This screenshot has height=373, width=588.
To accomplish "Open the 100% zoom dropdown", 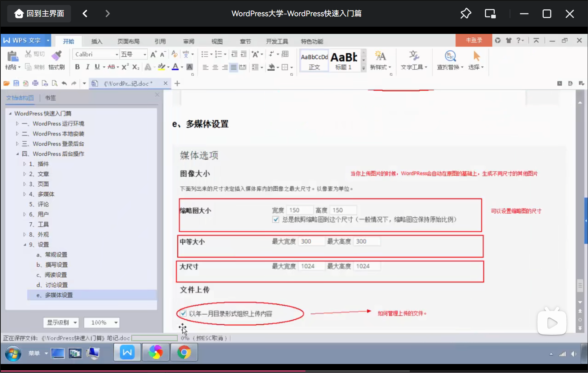I will (102, 323).
